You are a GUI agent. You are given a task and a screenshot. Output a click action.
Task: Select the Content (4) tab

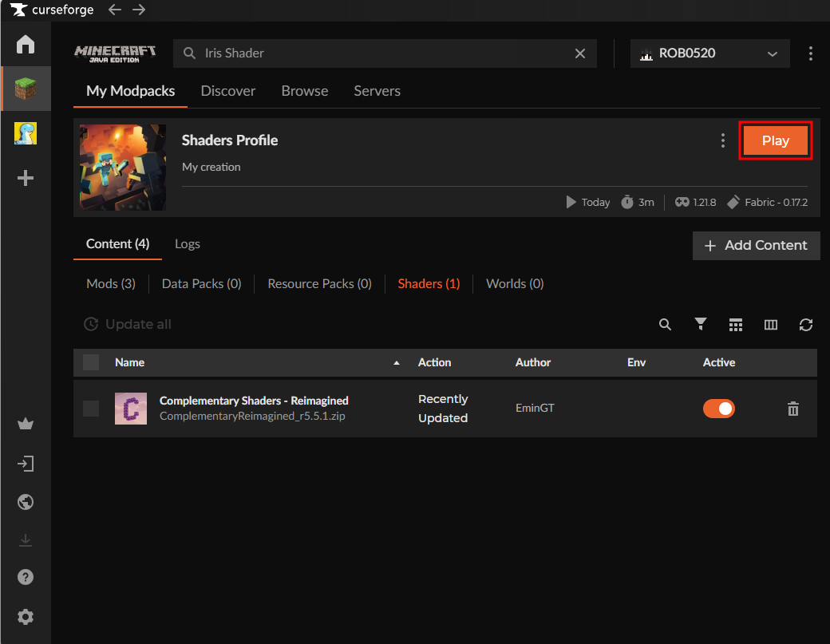point(117,244)
